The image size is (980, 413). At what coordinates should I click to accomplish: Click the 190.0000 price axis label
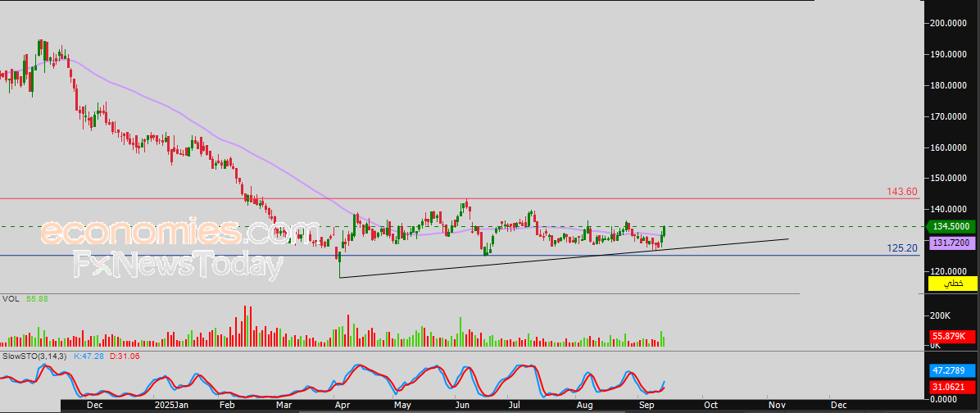coord(950,54)
